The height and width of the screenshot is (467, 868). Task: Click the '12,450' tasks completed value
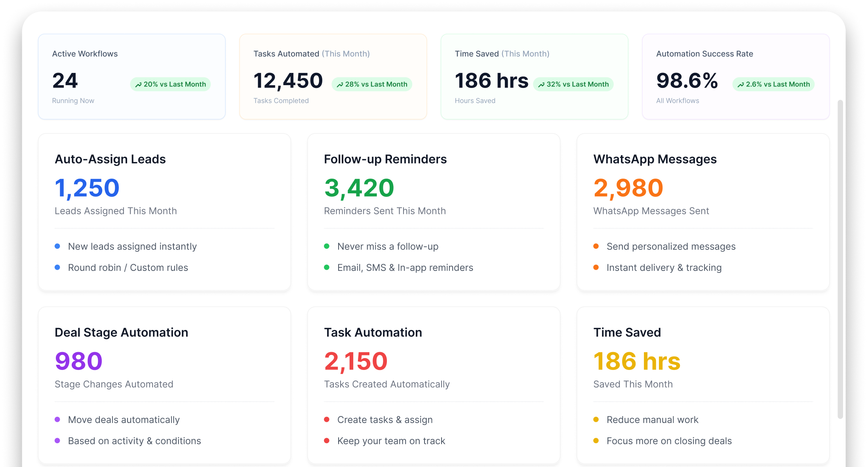coord(288,81)
